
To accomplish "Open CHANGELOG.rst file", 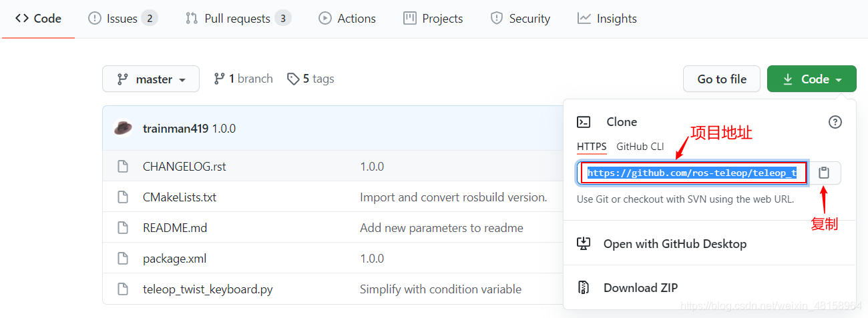I will pos(184,167).
